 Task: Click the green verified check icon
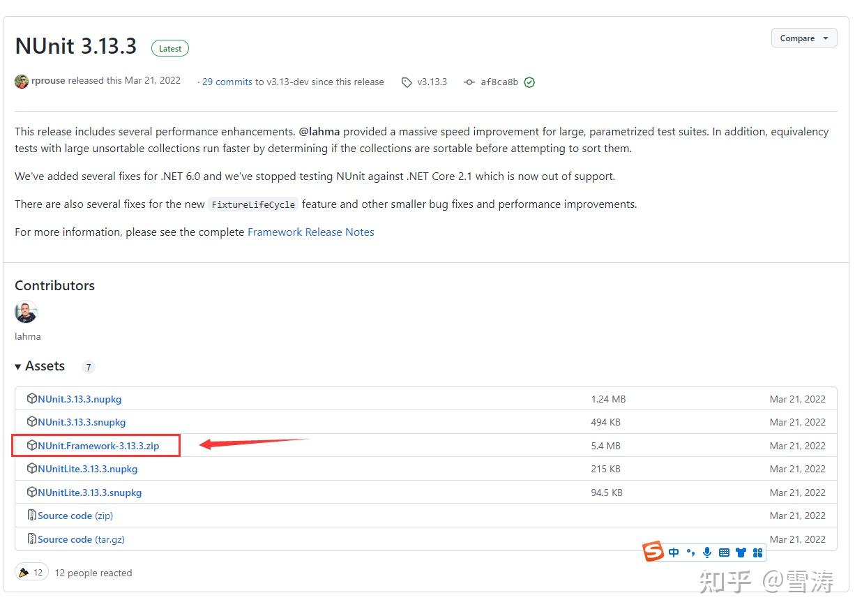coord(529,82)
